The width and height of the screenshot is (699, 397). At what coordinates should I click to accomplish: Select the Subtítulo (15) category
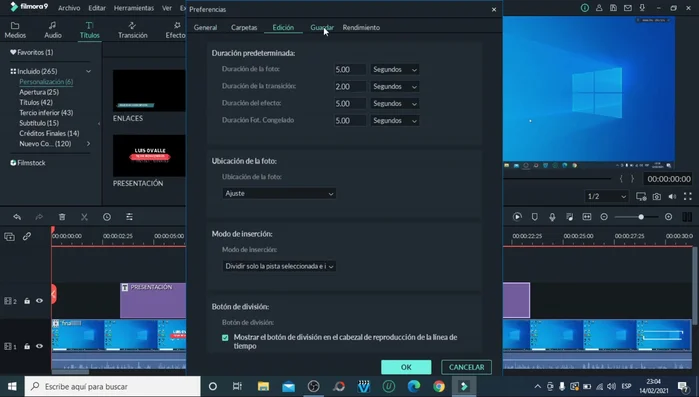[39, 123]
